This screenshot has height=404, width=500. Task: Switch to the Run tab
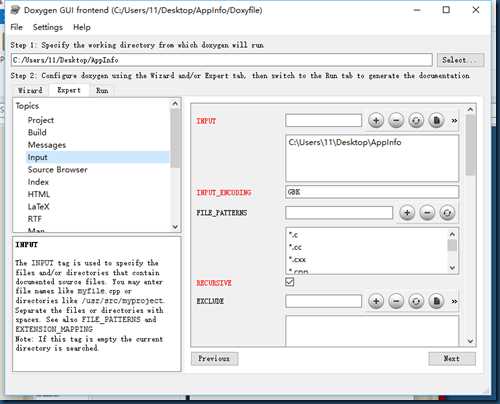tap(102, 90)
